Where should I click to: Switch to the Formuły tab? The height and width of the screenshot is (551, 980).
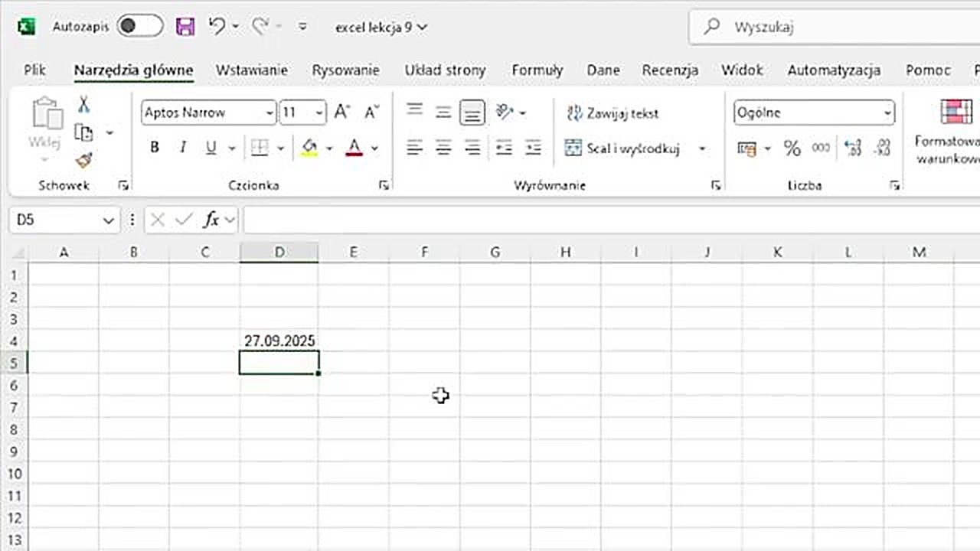click(x=537, y=70)
